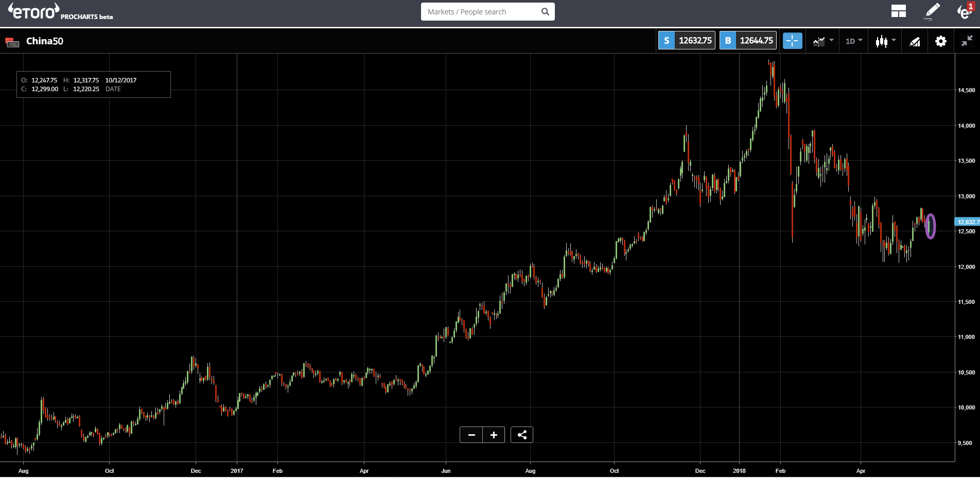The width and height of the screenshot is (980, 478).
Task: Expand the 1D timeframe dropdown
Action: (x=854, y=41)
